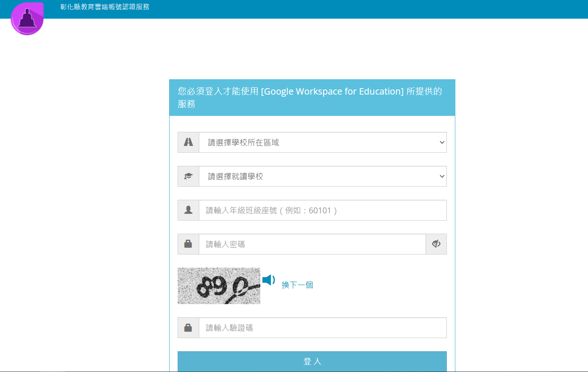The width and height of the screenshot is (588, 372).
Task: Click the road icon beside area selector
Action: [188, 142]
